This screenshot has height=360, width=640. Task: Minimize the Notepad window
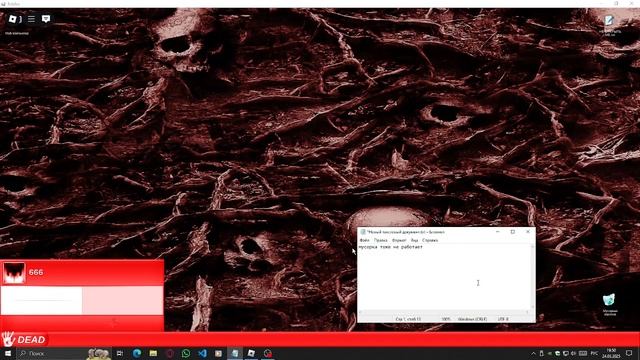pos(498,232)
